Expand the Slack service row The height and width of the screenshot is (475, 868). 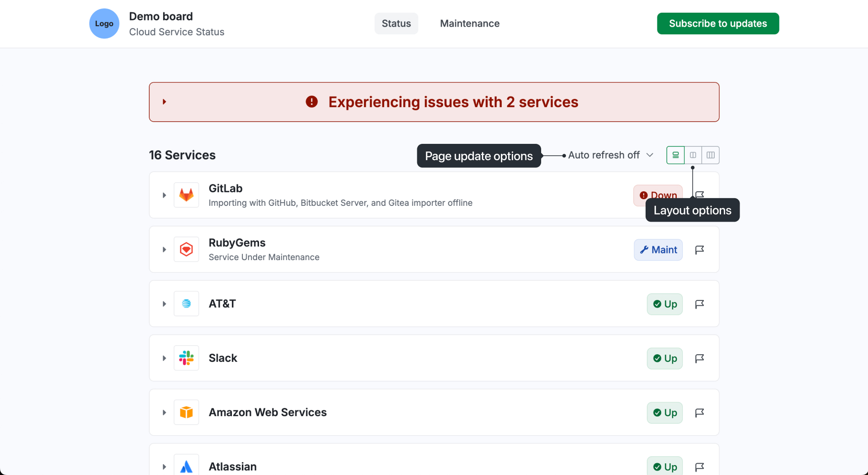click(x=165, y=358)
